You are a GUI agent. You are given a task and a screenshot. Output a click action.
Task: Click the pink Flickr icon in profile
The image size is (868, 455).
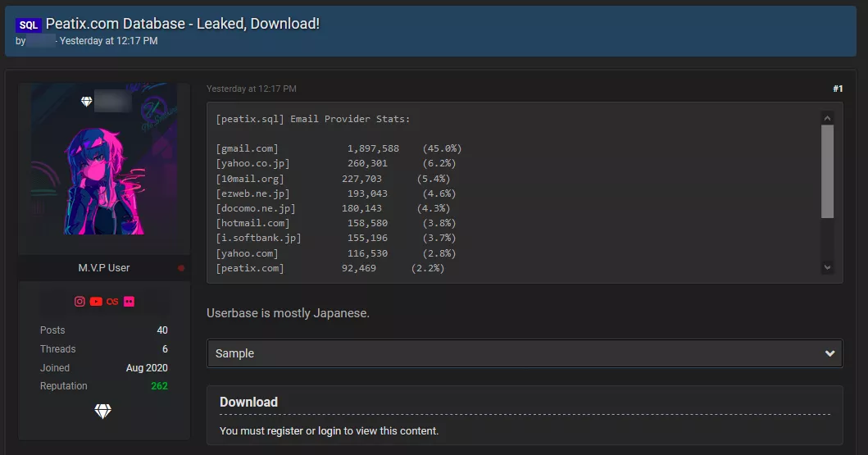tap(129, 302)
